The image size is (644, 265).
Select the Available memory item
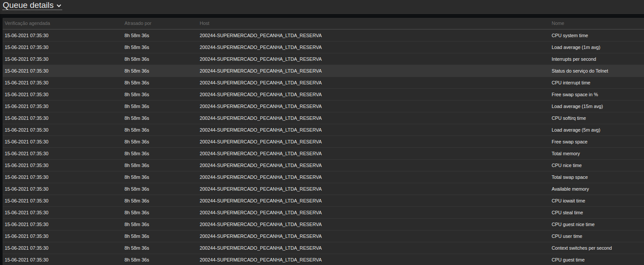[x=570, y=189]
